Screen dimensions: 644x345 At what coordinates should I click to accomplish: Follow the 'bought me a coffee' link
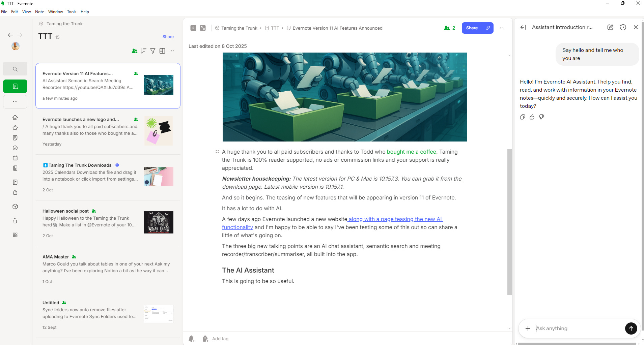pyautogui.click(x=412, y=152)
